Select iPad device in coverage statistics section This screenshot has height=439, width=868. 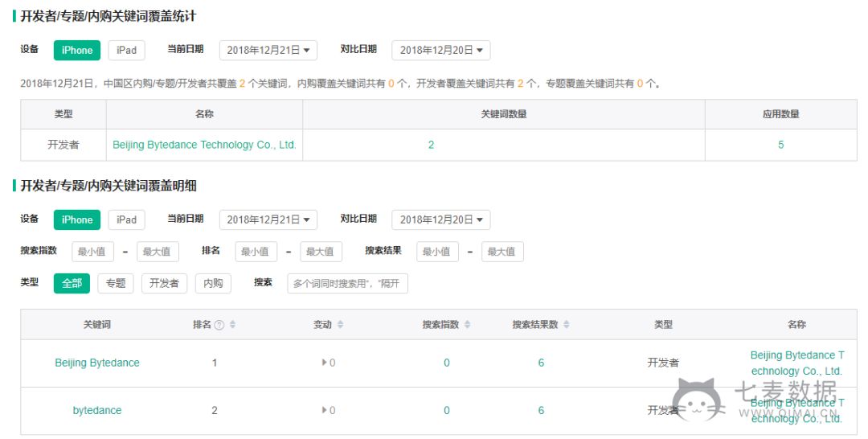click(126, 51)
